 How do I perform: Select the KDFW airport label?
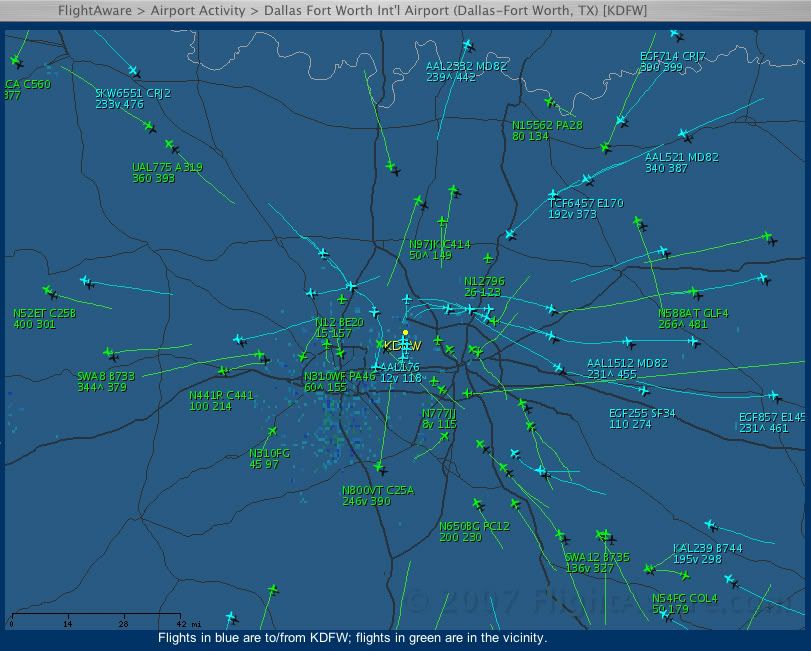pos(402,345)
